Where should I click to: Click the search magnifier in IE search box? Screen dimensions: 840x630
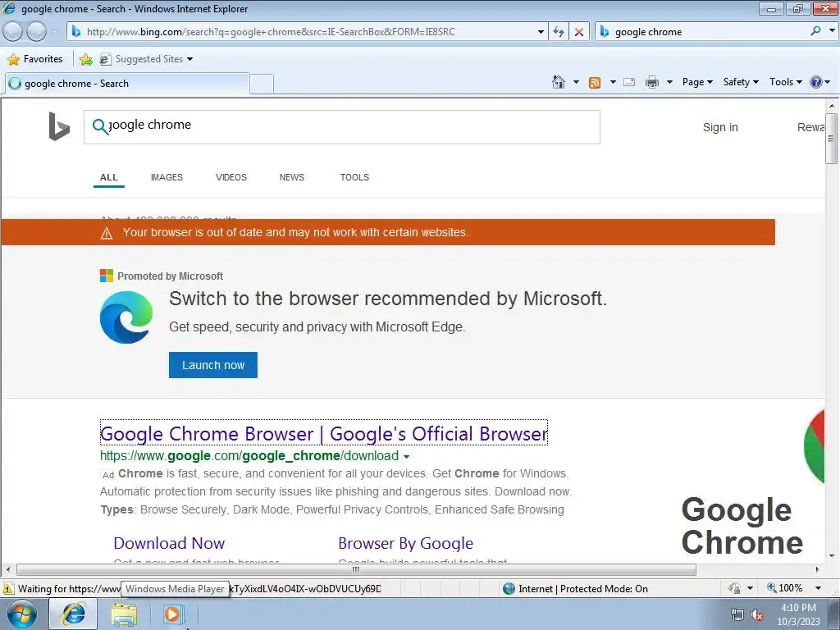click(x=815, y=31)
